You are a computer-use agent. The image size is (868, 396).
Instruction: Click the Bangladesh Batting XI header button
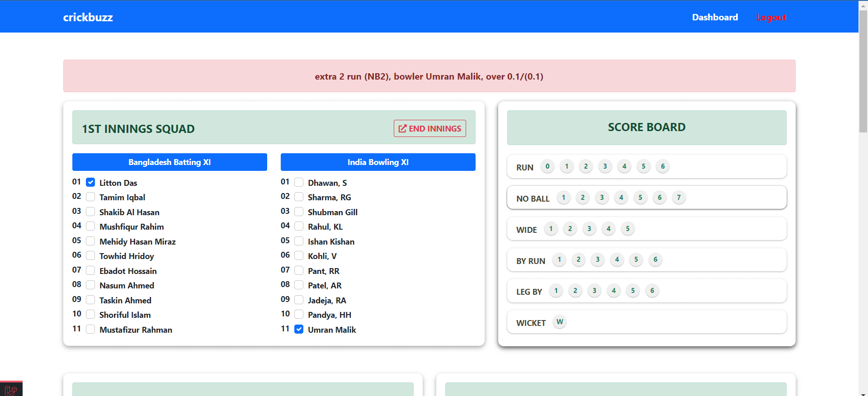[x=170, y=162]
